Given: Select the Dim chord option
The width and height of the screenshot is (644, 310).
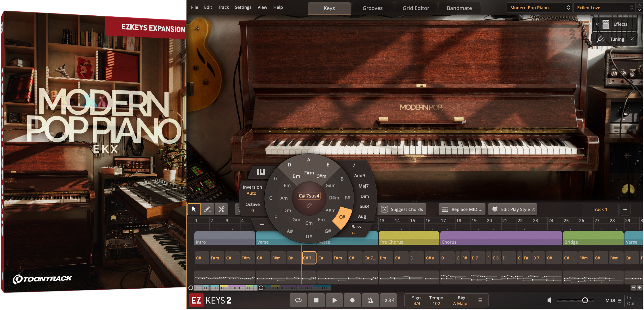Looking at the screenshot, I should click(x=364, y=196).
